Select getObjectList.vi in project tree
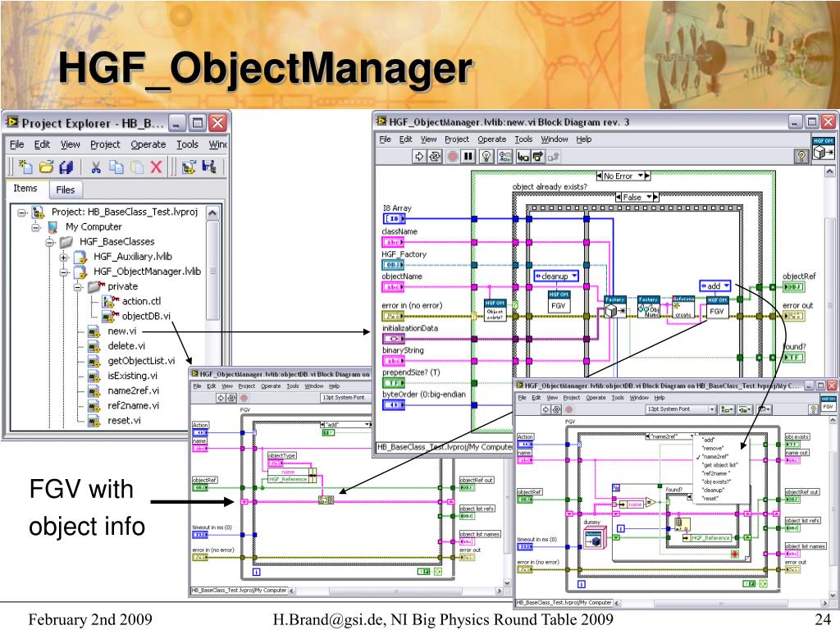This screenshot has height=630, width=840. [141, 361]
